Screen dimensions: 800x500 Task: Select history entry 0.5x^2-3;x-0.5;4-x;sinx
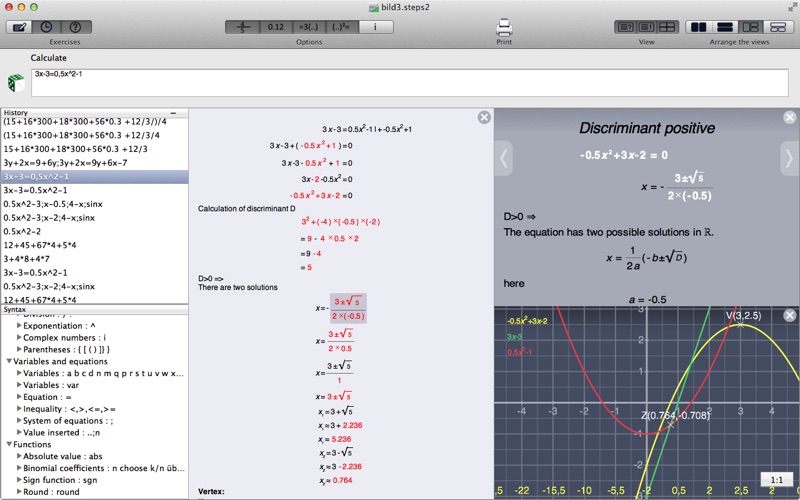click(94, 204)
